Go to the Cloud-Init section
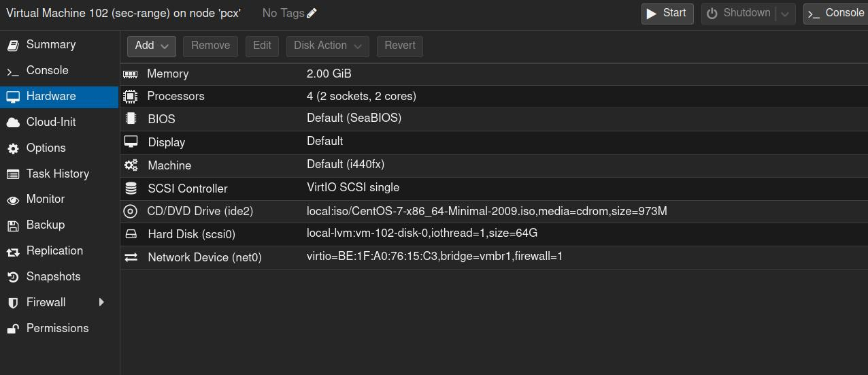This screenshot has height=375, width=868. click(51, 122)
